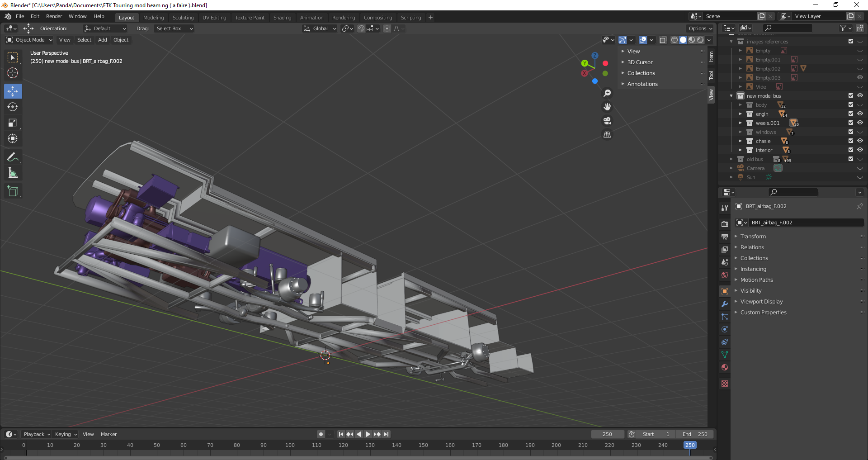Expand the weels.001 collection in the outliner

[740, 123]
